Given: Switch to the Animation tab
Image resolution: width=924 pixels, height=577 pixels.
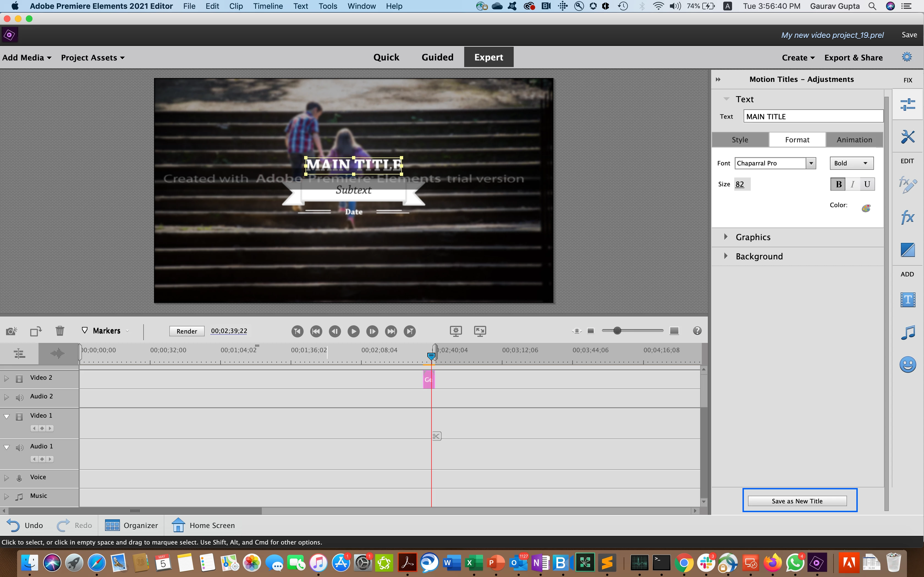Looking at the screenshot, I should click(x=854, y=140).
